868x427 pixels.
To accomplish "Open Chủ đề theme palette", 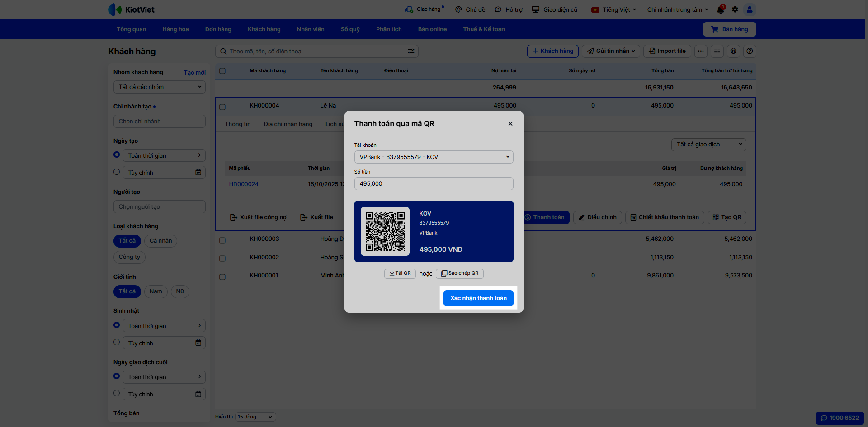I will (x=470, y=9).
